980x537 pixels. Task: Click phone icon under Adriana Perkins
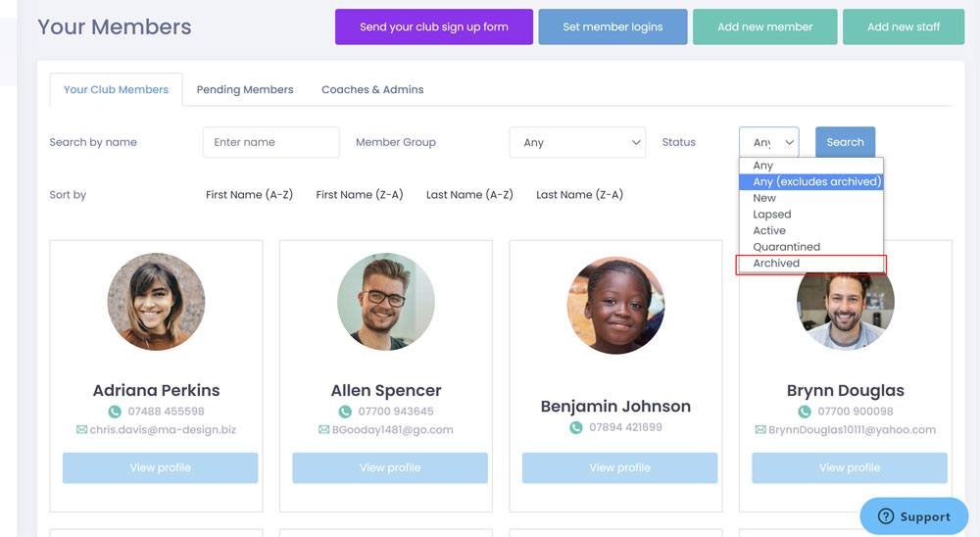tap(115, 412)
